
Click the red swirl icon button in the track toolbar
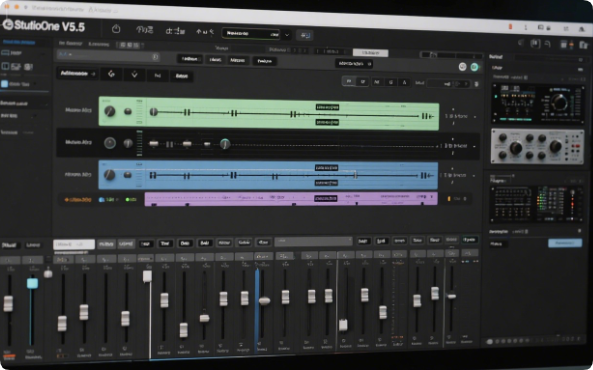point(111,74)
